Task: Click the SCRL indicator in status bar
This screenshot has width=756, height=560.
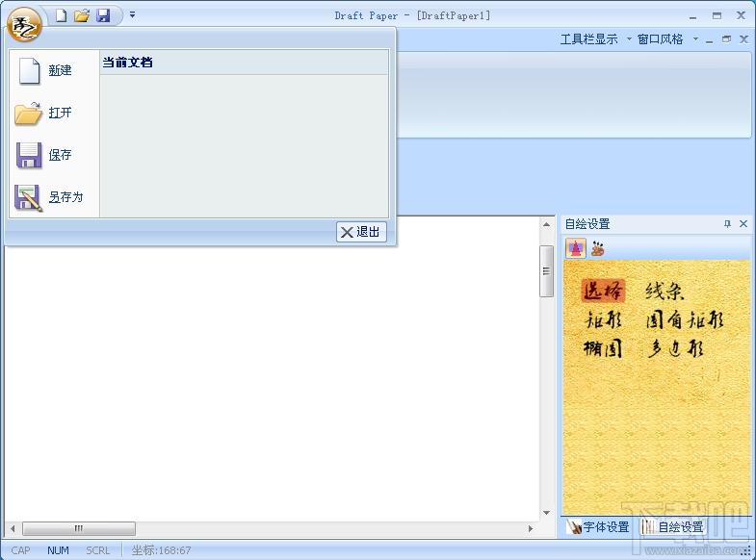Action: 98,549
